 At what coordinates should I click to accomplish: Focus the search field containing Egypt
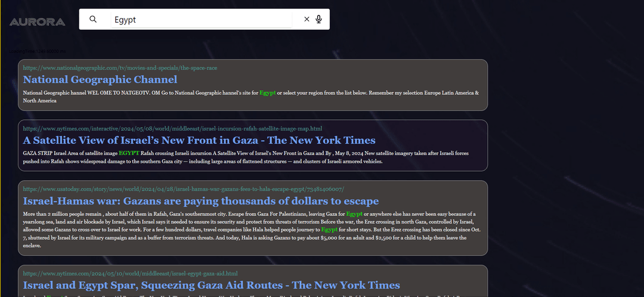click(x=202, y=19)
